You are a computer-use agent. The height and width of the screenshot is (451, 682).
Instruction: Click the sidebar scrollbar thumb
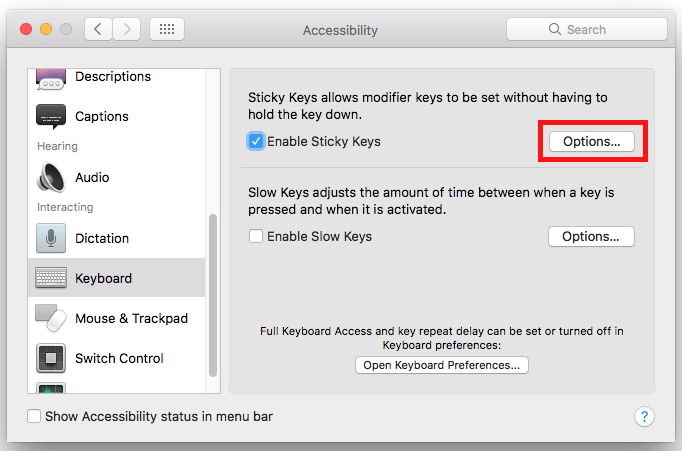pos(213,296)
